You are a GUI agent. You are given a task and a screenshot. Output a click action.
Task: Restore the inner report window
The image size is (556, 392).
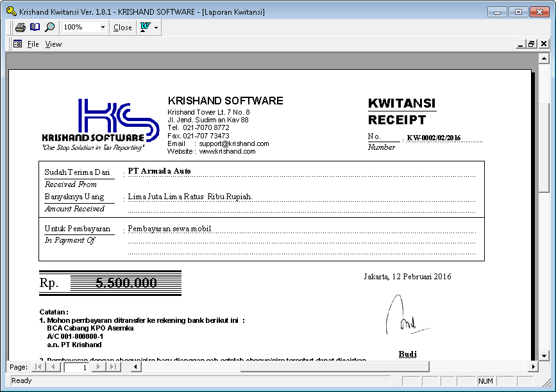(x=532, y=44)
